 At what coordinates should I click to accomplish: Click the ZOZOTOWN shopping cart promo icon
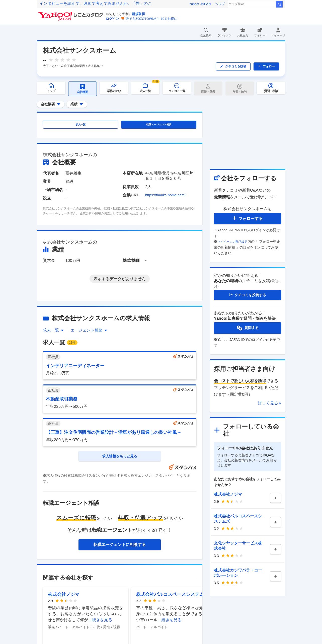(123, 19)
